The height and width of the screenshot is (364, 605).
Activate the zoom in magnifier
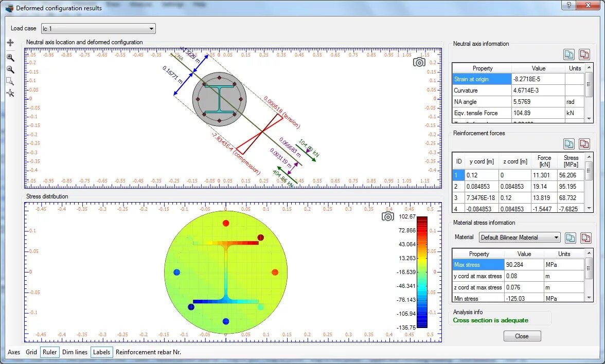tap(10, 58)
